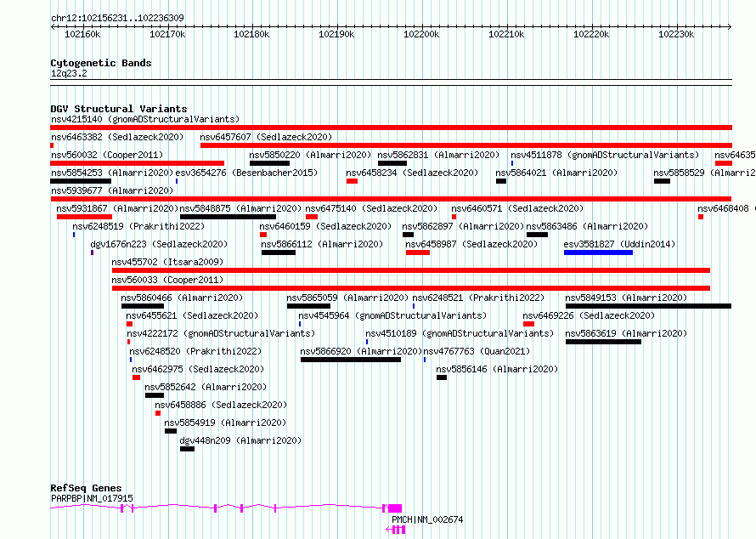This screenshot has height=539, width=756.
Task: Open the nsv560032 Cooper2011 variant label
Action: point(107,155)
